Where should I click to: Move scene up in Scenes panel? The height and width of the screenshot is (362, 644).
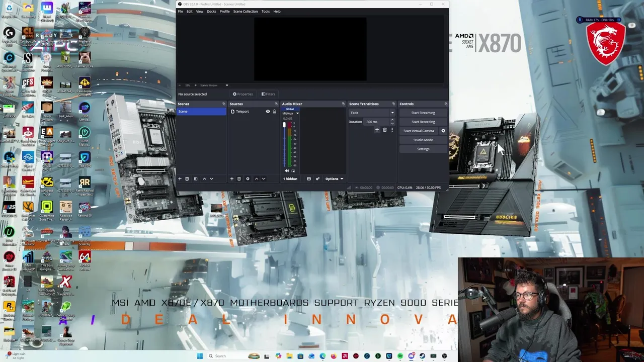(204, 178)
